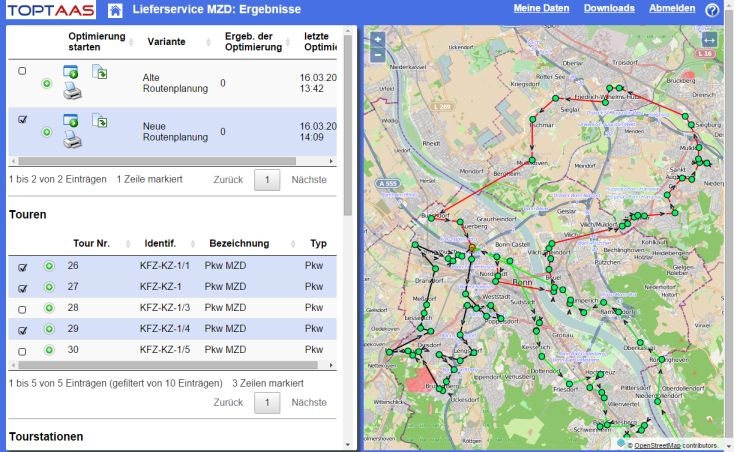Green circle icon in Alte Routenplanung row
This screenshot has height=452, width=734.
pos(46,84)
